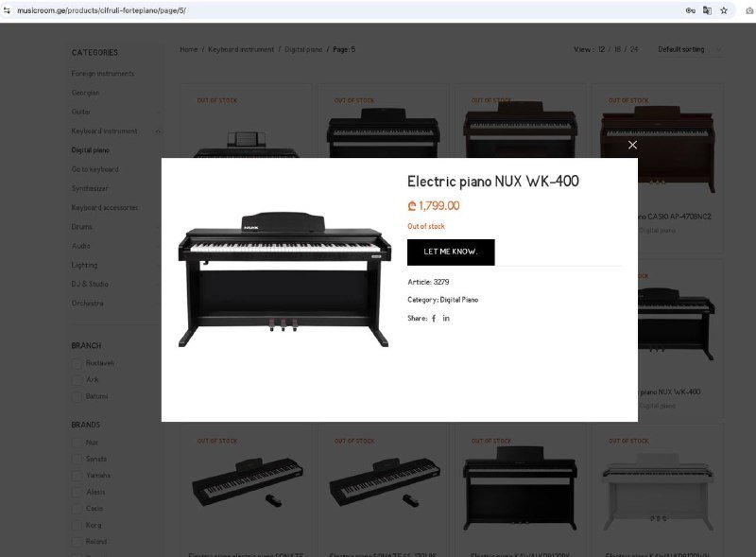Tick the Batumi branch checkbox
756x557 pixels.
(77, 396)
